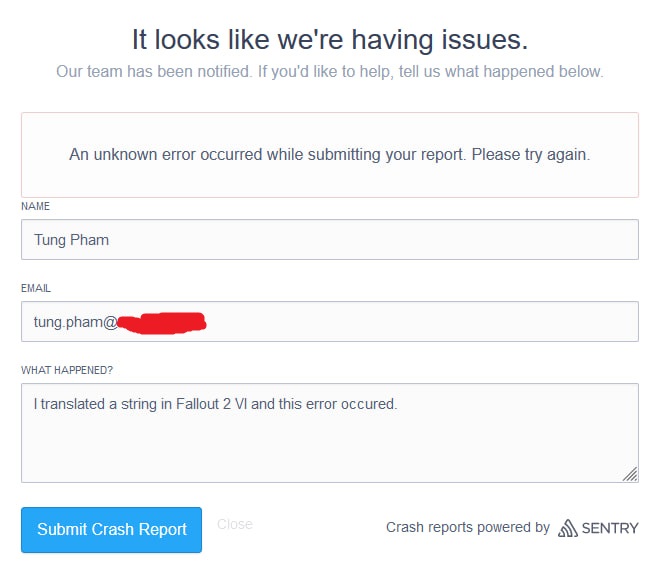Click on 'tung.pham@' text in email field
Image resolution: width=650 pixels, height=570 pixels.
pos(75,323)
